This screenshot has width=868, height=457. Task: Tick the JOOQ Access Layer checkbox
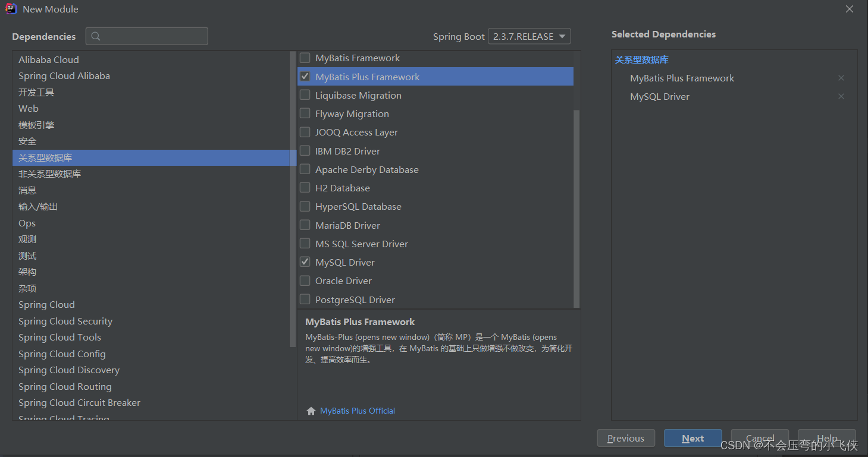click(x=305, y=132)
